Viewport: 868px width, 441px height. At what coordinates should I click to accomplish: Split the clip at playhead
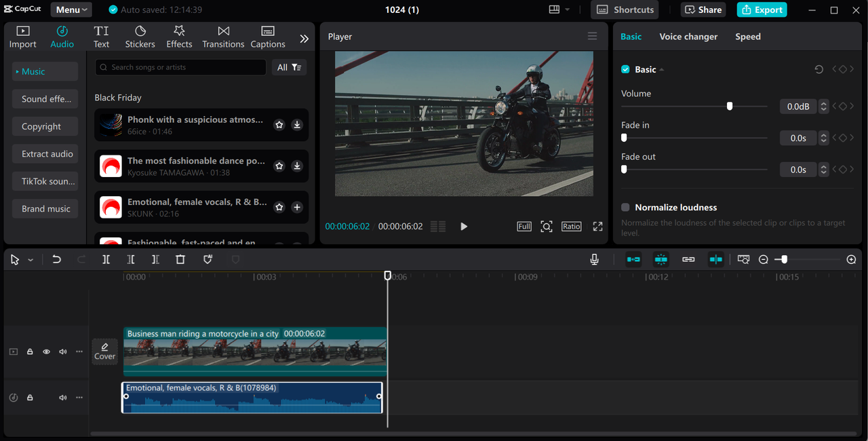point(106,259)
